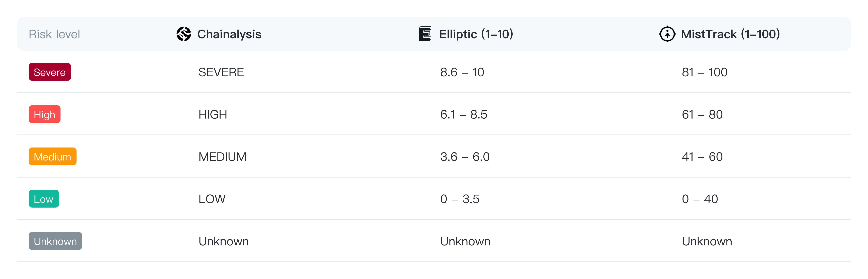Click the Chainalysis column header text

tap(229, 34)
